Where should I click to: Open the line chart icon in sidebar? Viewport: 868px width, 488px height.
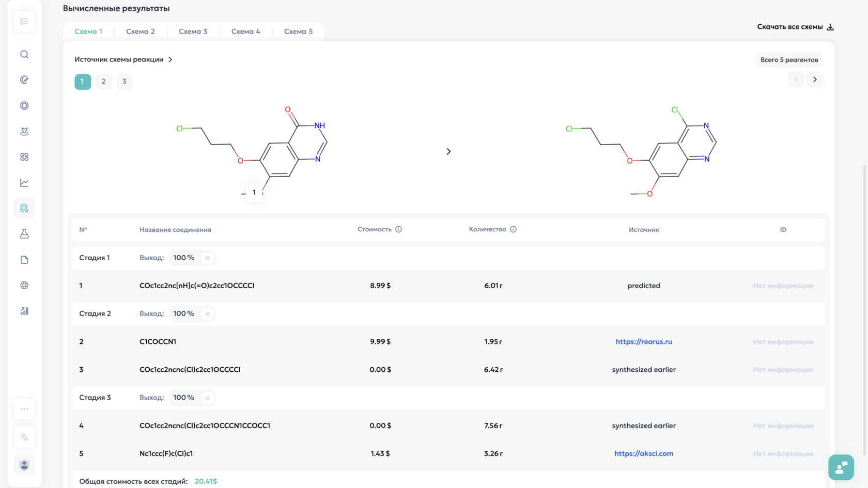pyautogui.click(x=24, y=183)
